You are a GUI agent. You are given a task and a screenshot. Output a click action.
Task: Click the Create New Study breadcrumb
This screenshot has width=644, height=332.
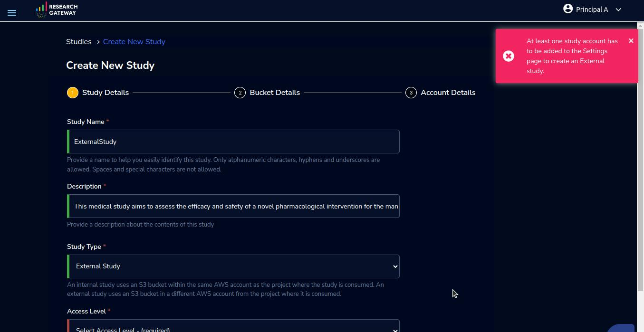click(134, 42)
